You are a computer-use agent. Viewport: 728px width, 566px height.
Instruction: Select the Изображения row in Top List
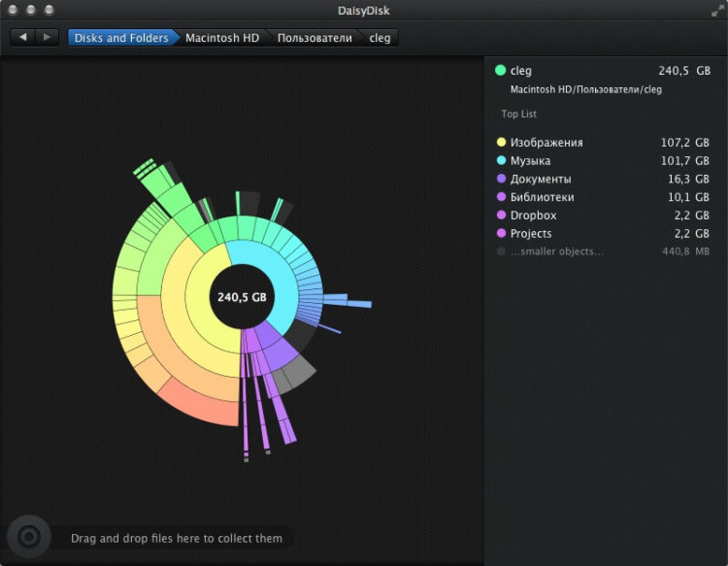coord(603,143)
